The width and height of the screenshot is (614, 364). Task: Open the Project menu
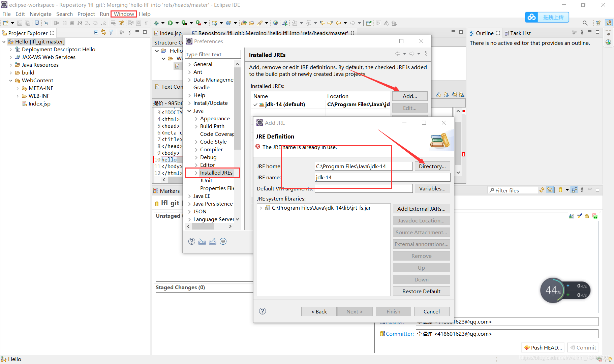pos(86,14)
